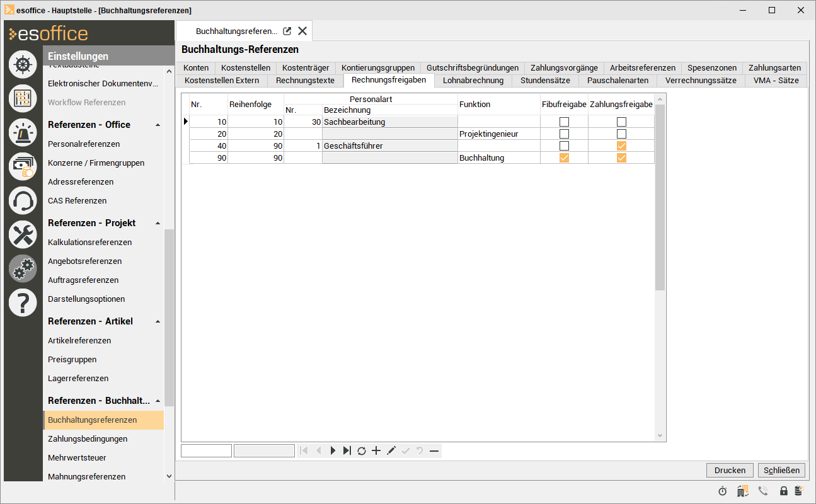Add a new record with plus icon

[376, 450]
